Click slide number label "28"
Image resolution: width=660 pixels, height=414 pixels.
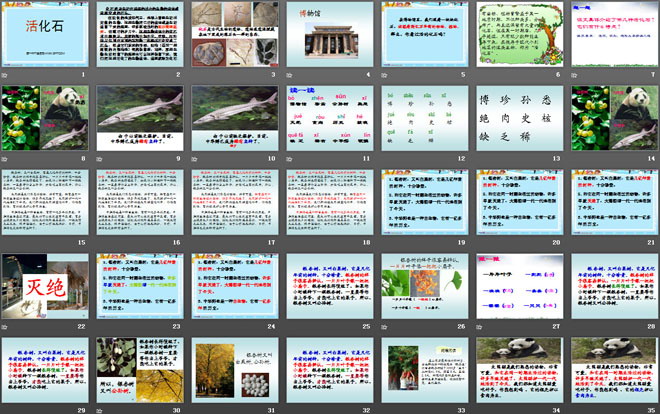click(x=651, y=326)
